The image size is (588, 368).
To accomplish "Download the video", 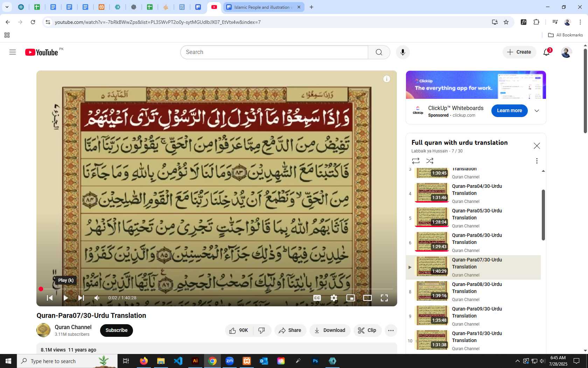I will pos(330,330).
